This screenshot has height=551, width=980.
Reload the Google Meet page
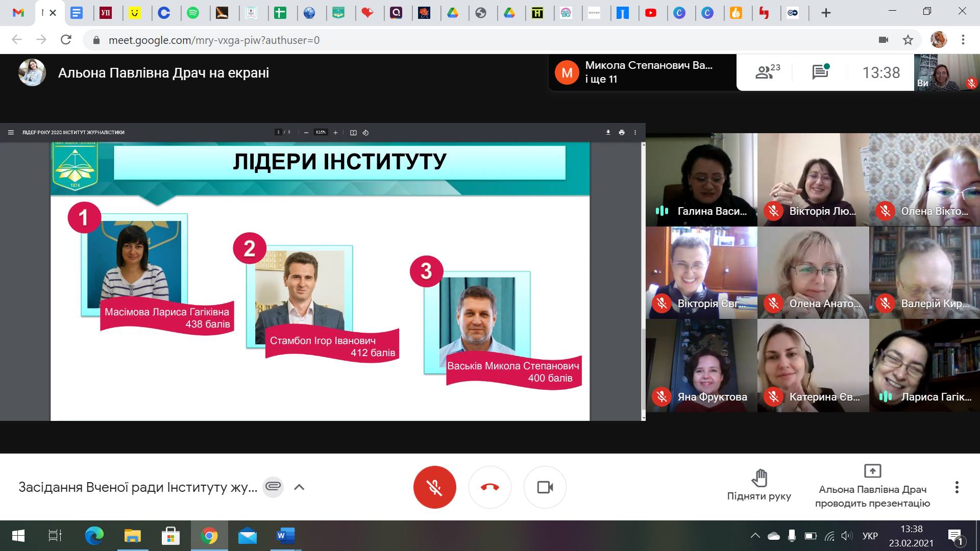point(66,40)
